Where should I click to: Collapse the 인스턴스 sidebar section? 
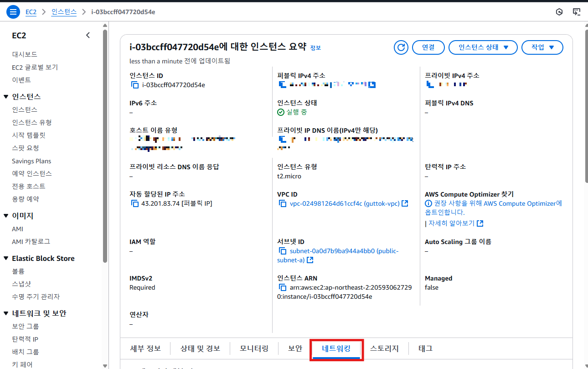coord(6,97)
